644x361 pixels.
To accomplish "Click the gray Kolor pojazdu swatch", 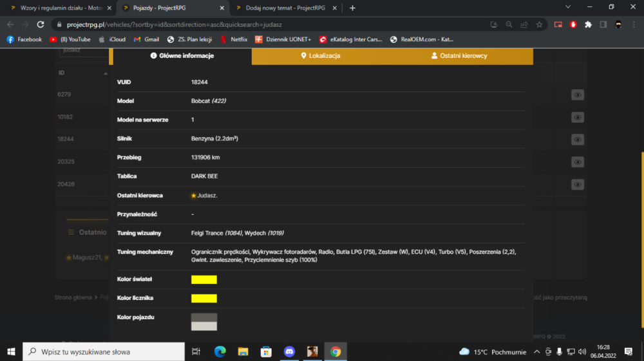I will (x=204, y=322).
